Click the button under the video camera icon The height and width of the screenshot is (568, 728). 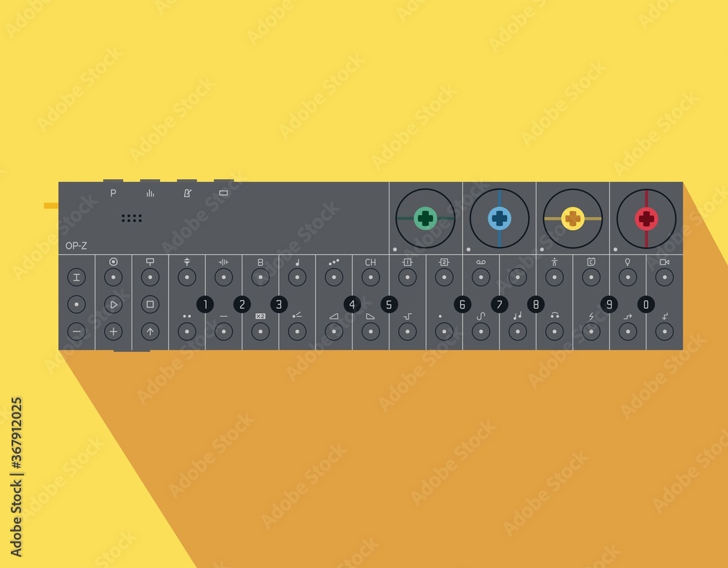coord(665,277)
